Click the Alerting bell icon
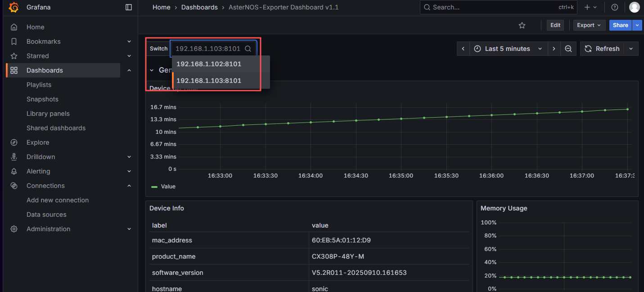The height and width of the screenshot is (292, 644). tap(14, 171)
